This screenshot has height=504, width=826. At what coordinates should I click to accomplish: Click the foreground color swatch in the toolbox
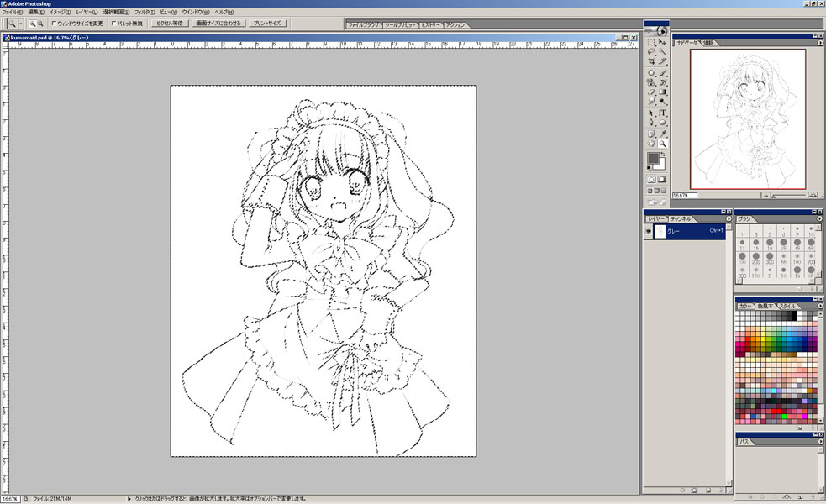[x=654, y=159]
